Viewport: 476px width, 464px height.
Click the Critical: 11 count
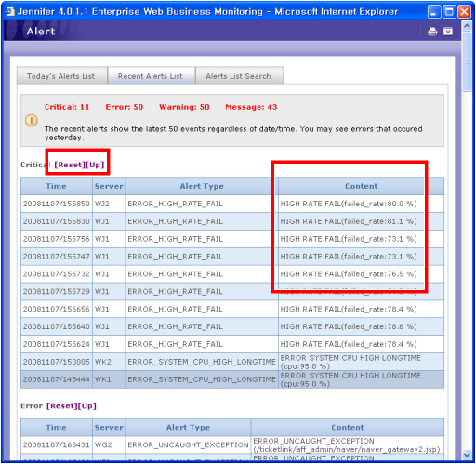(x=67, y=107)
